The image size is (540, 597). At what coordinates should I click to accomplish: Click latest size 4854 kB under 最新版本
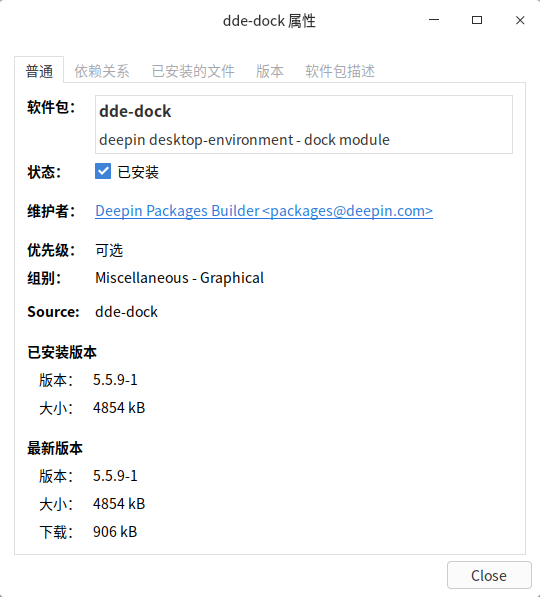tap(119, 504)
